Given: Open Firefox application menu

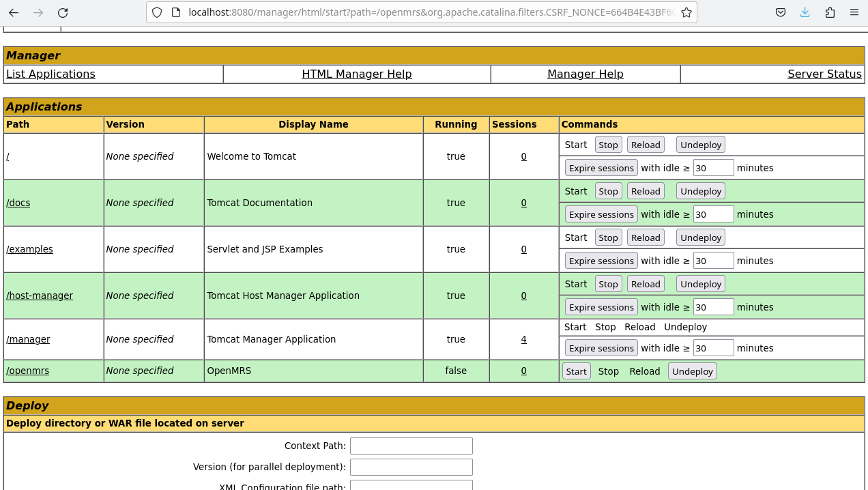Looking at the screenshot, I should pyautogui.click(x=854, y=12).
